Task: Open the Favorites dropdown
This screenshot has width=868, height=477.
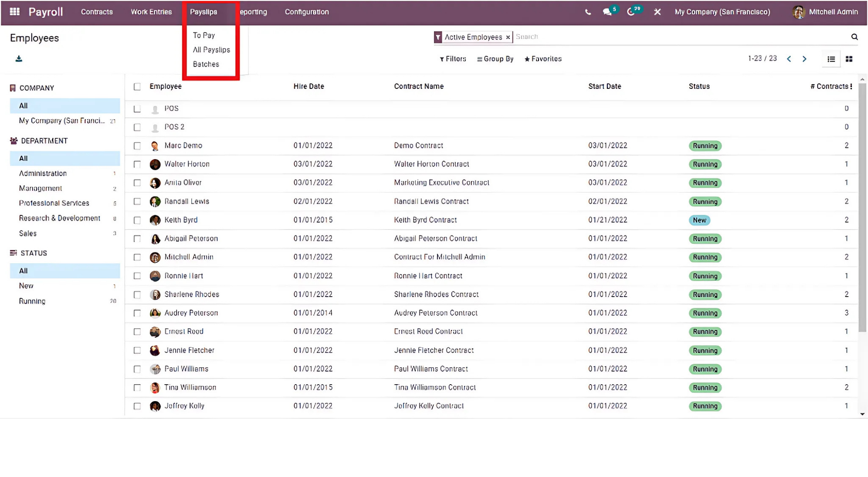Action: point(543,59)
